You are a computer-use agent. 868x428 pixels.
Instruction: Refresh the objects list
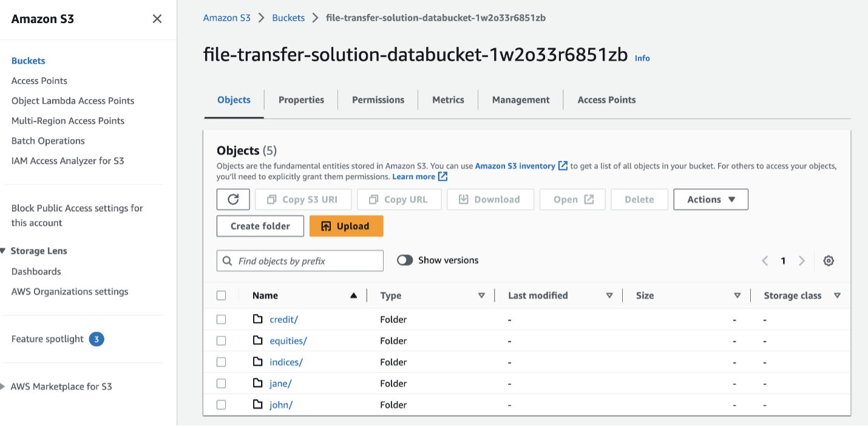tap(233, 199)
